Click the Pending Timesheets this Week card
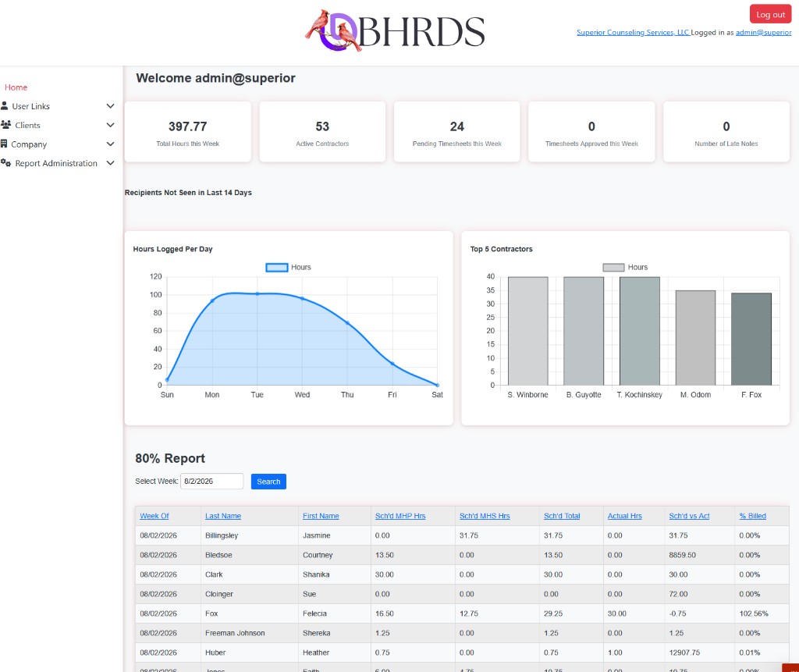Viewport: 799px width, 672px height. point(456,132)
